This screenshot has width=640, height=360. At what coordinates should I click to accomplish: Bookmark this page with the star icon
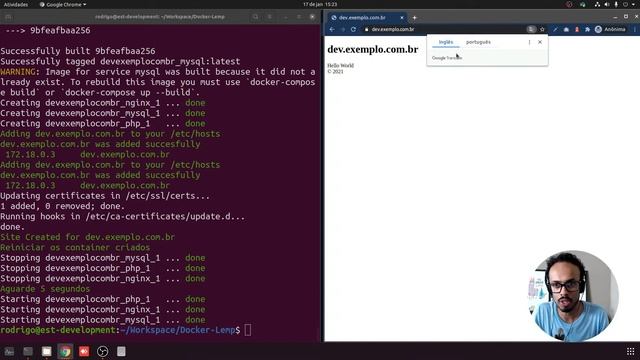point(542,29)
